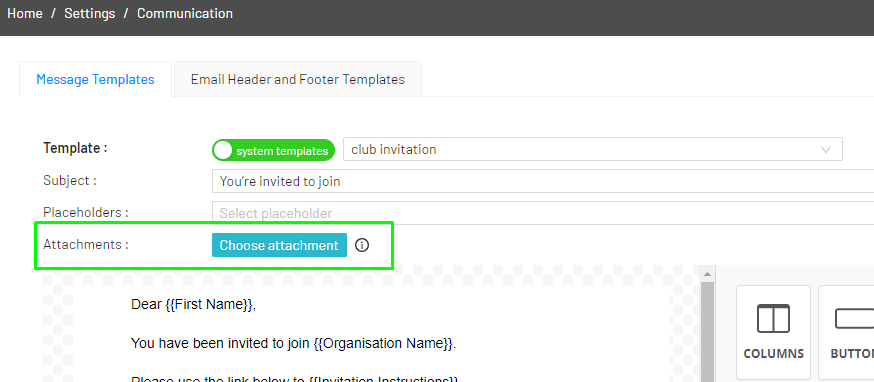Click the editor scrollbar up arrow

(x=707, y=274)
